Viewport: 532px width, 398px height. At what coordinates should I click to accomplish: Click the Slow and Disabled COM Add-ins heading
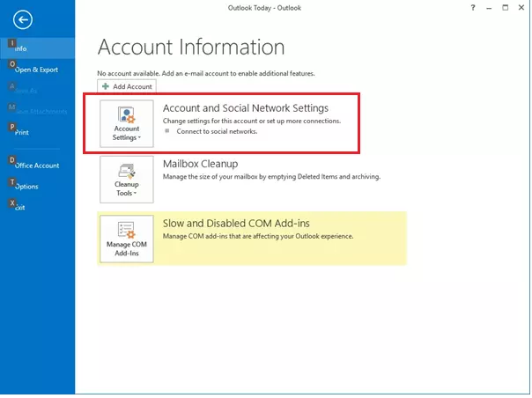(x=236, y=224)
